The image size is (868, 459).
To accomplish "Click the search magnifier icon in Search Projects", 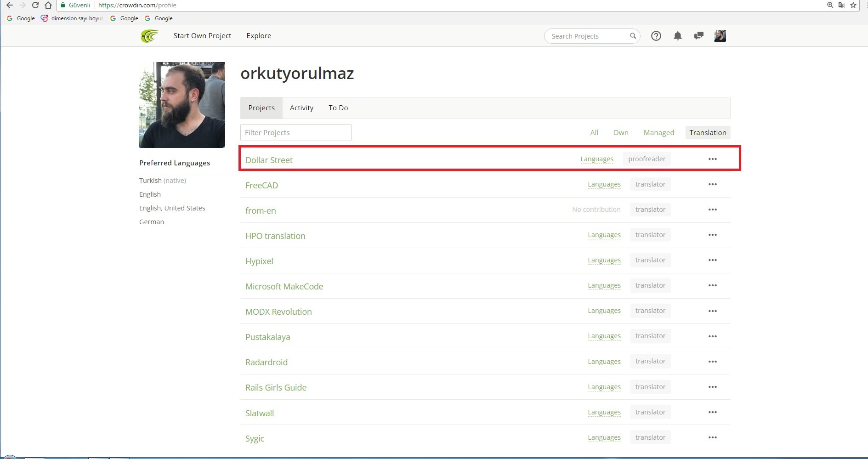I will click(633, 36).
